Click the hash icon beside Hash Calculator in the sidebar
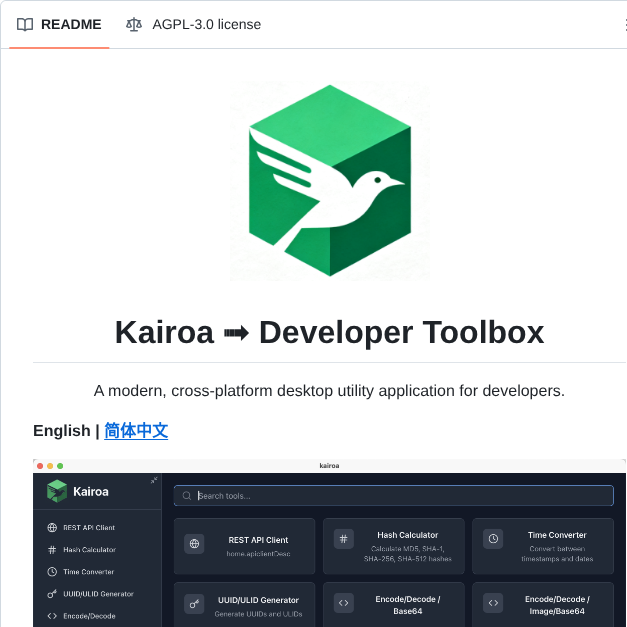 (x=52, y=550)
